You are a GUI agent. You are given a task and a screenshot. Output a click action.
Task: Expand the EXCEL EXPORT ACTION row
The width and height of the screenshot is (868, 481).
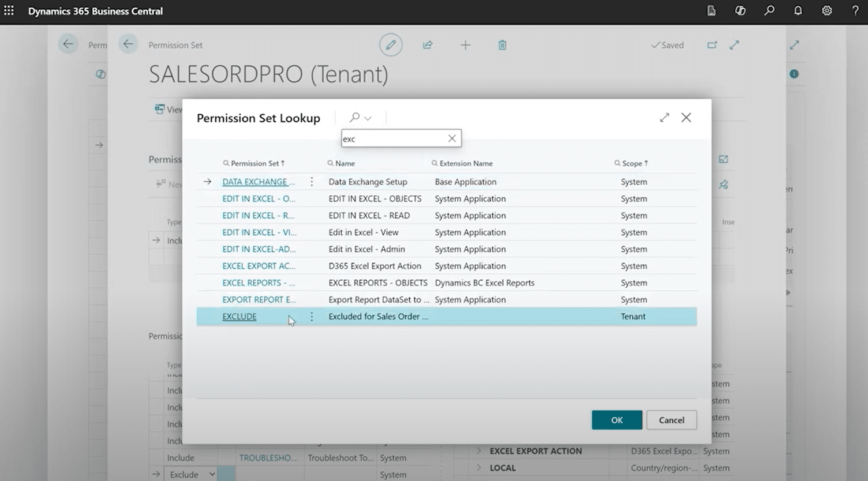point(478,451)
